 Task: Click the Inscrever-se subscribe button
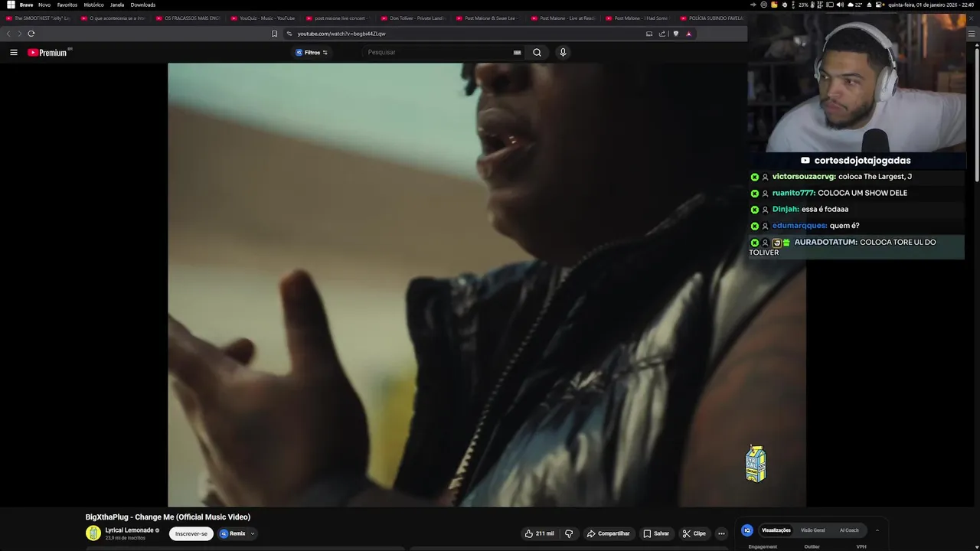[191, 533]
